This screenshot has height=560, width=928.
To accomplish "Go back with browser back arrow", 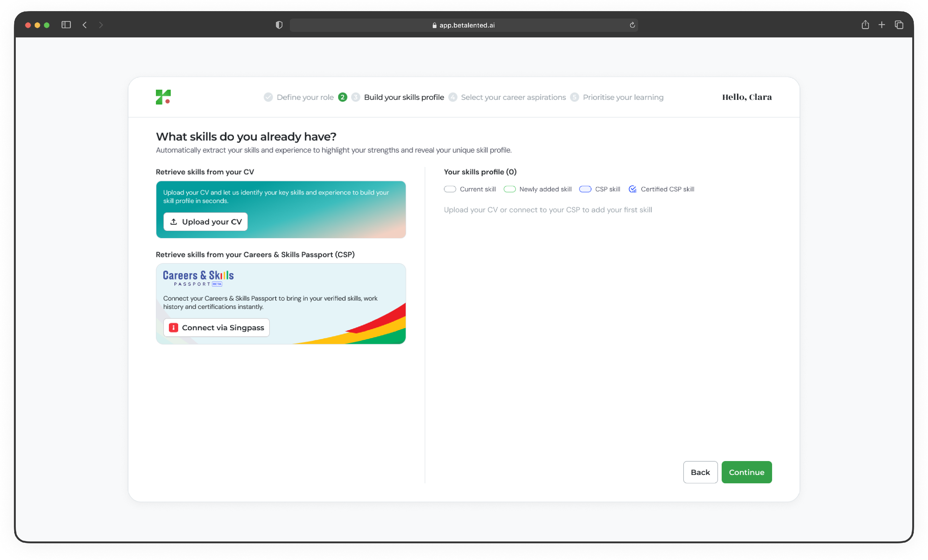I will tap(85, 25).
